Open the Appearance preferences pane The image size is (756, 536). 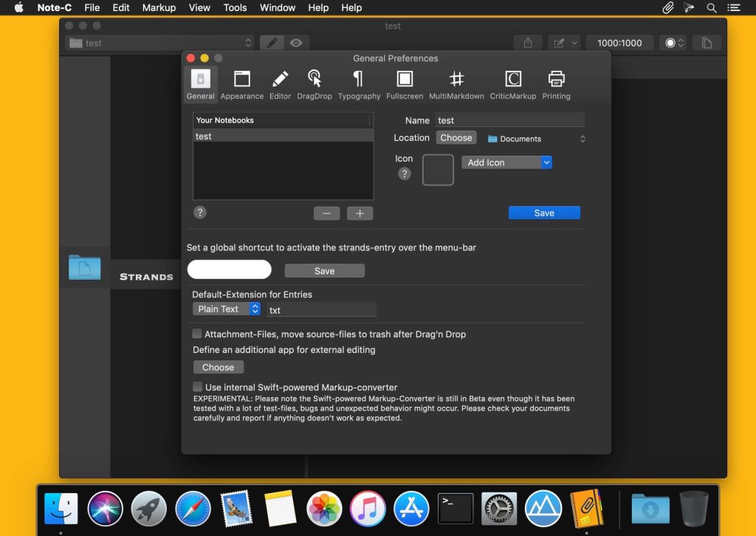(x=241, y=85)
